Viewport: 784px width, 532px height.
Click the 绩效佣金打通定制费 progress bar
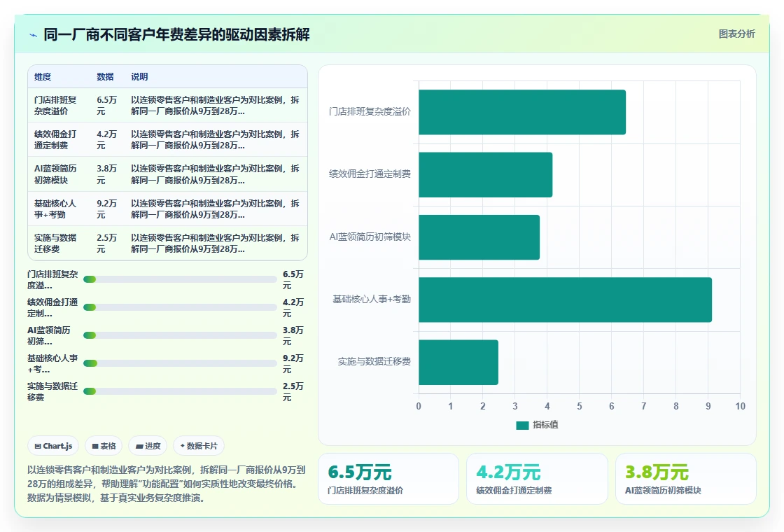180,307
